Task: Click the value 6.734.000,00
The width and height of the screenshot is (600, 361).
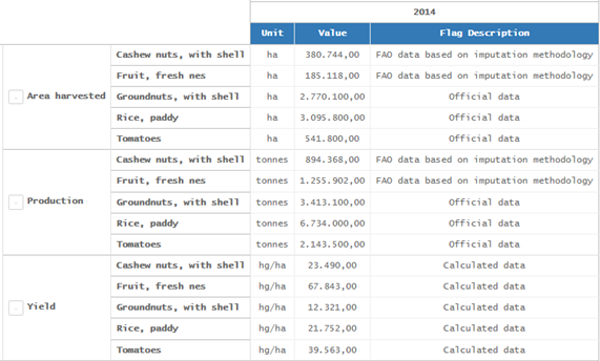Action: 332,223
